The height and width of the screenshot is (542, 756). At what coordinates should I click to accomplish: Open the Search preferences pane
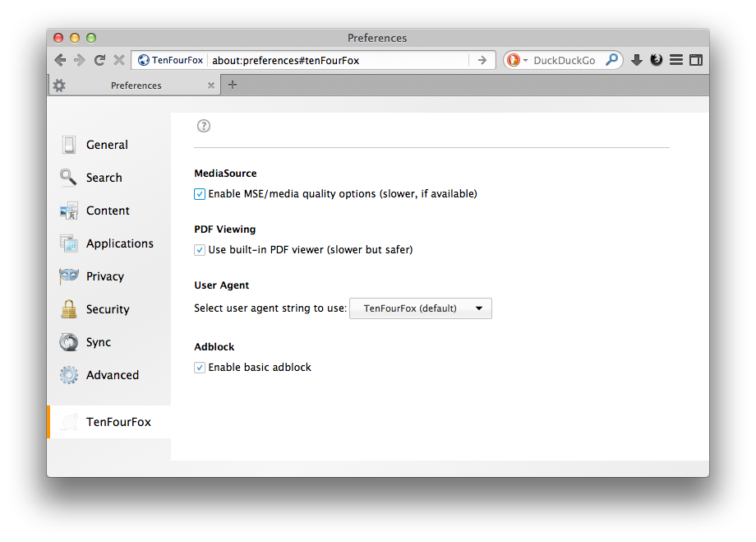tap(109, 178)
